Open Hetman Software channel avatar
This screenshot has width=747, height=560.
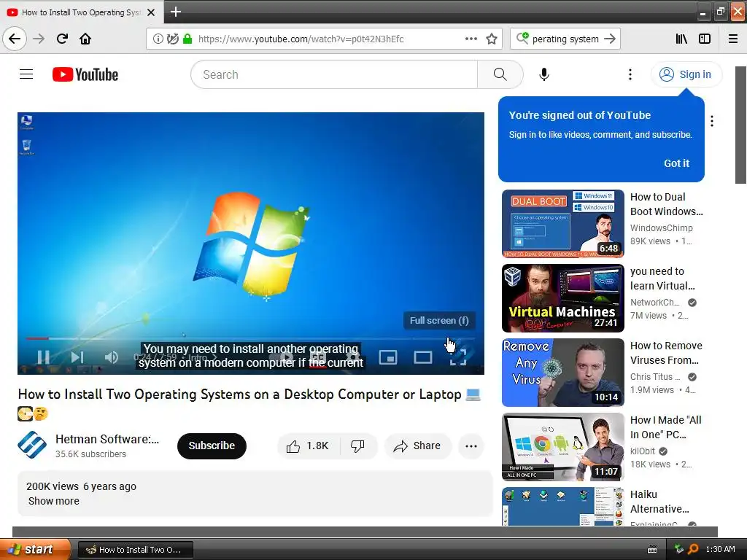click(32, 445)
